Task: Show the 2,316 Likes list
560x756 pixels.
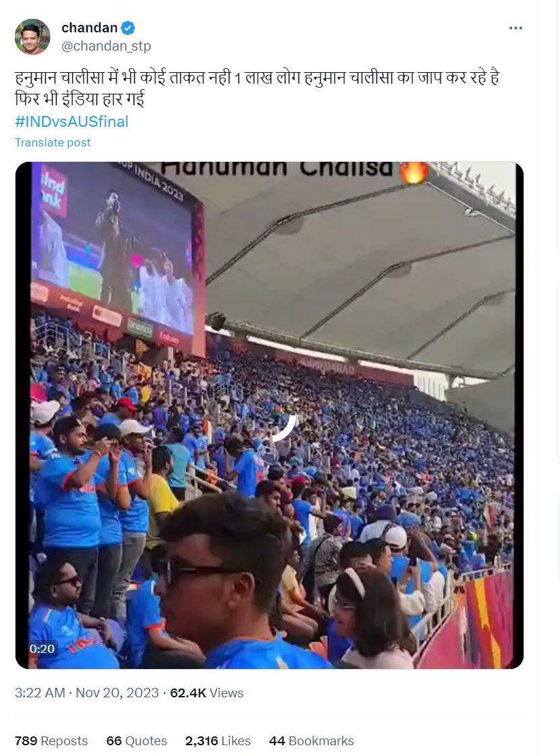Action: click(x=218, y=740)
